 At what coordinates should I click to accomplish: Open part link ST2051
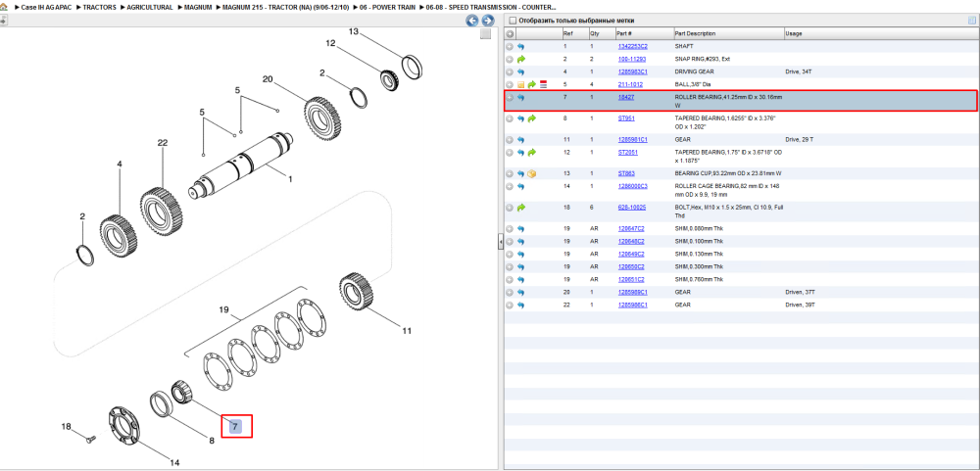tap(627, 152)
